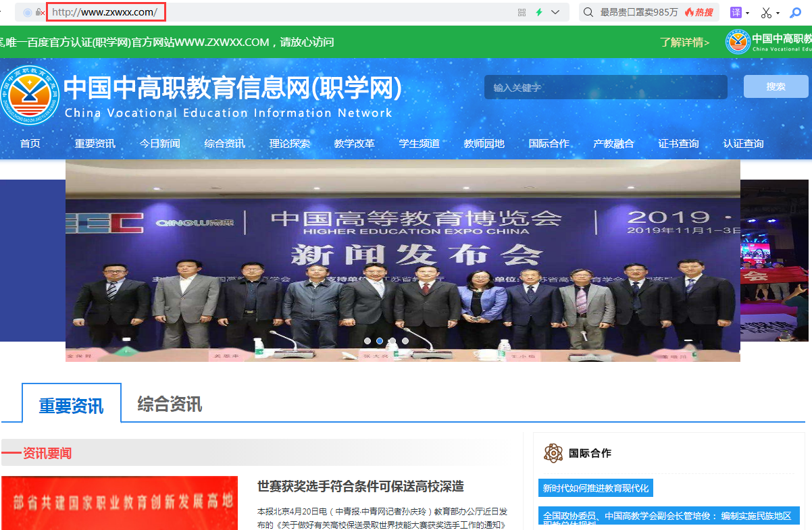Image resolution: width=812 pixels, height=530 pixels.
Task: Click the 输入关键字 search input field
Action: 605,87
